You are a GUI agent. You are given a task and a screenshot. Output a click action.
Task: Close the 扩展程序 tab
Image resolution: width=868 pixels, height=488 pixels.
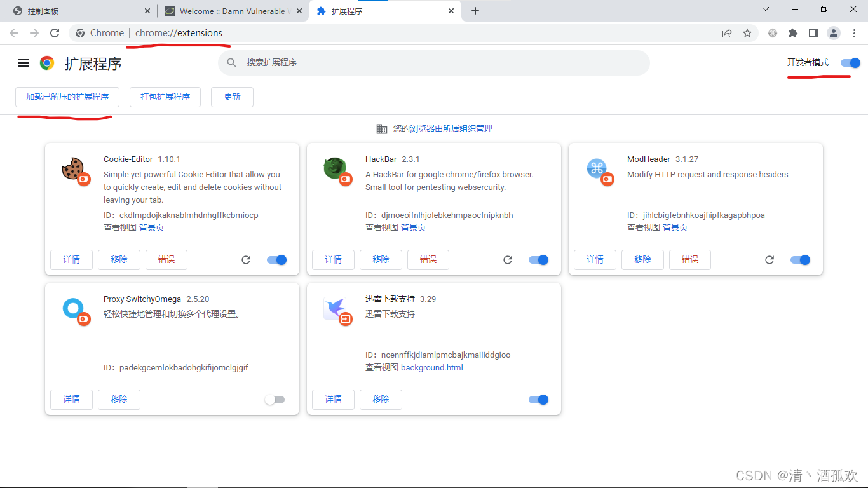pos(452,11)
